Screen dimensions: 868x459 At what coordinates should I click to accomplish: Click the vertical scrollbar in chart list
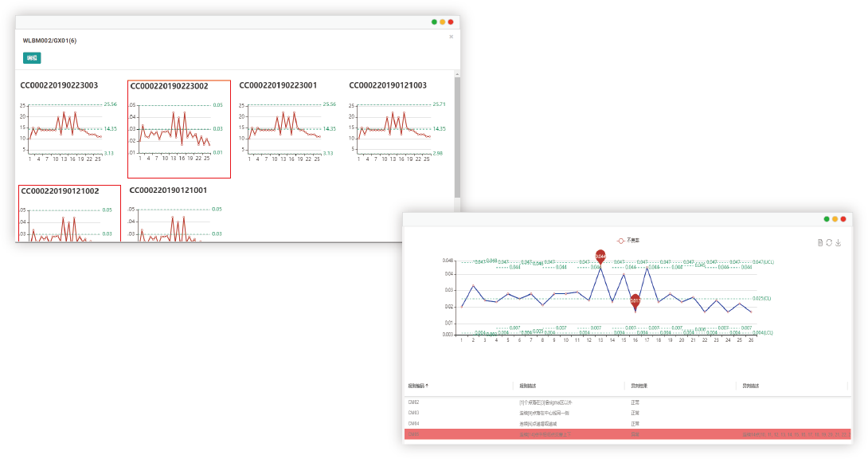(457, 135)
